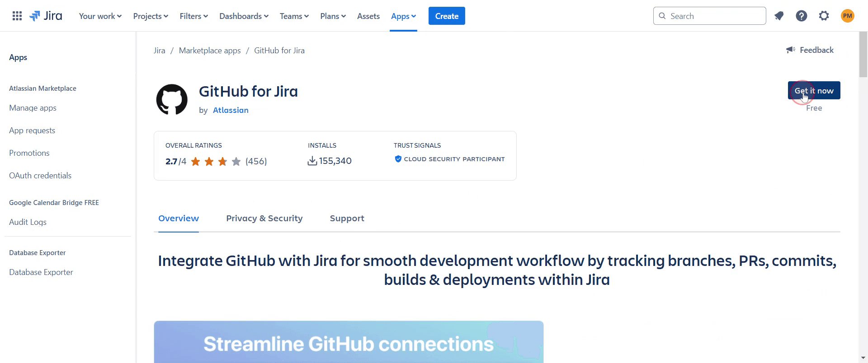868x363 pixels.
Task: Click the Feedback megaphone icon
Action: pyautogui.click(x=791, y=50)
